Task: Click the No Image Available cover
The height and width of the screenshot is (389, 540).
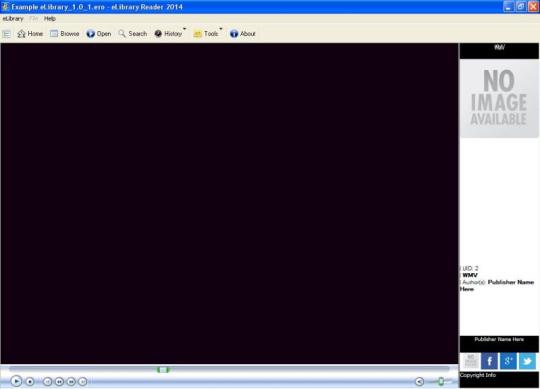Action: coord(499,98)
